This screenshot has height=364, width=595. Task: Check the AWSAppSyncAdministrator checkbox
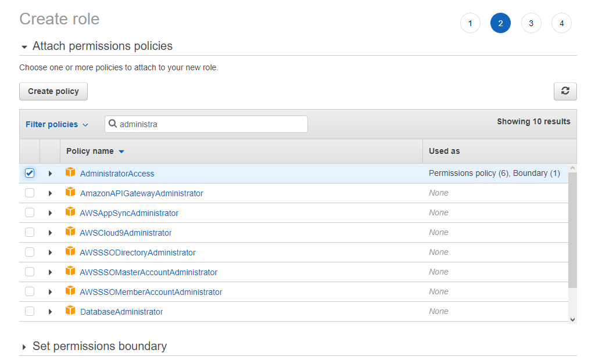30,212
